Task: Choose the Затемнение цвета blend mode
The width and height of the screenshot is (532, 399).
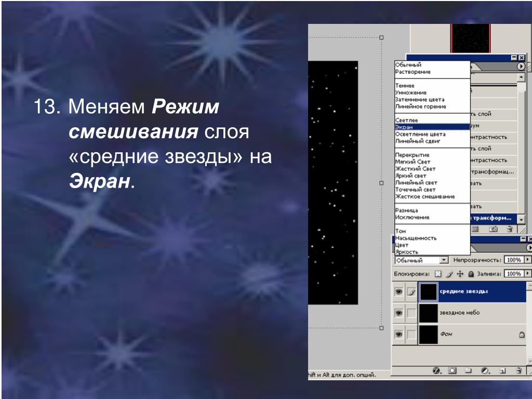Action: pyautogui.click(x=432, y=99)
